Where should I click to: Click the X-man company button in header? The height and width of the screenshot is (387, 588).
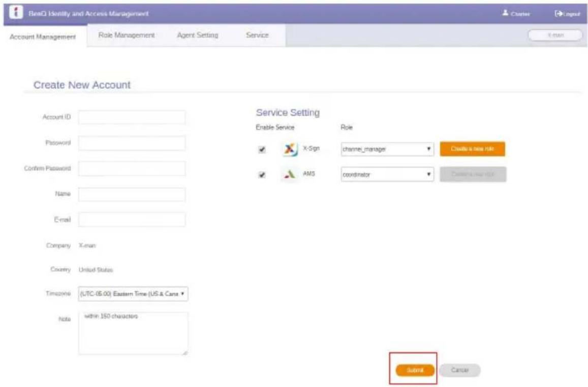click(x=555, y=35)
